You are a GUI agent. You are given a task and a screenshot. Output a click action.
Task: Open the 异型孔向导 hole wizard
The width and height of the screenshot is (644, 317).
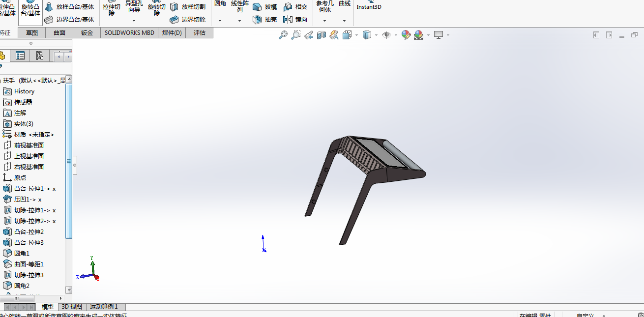click(x=134, y=7)
